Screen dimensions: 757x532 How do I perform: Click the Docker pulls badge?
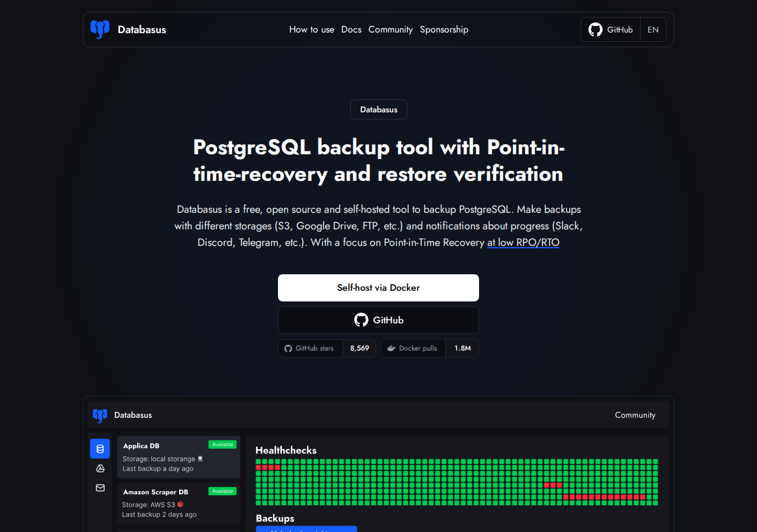click(x=430, y=348)
